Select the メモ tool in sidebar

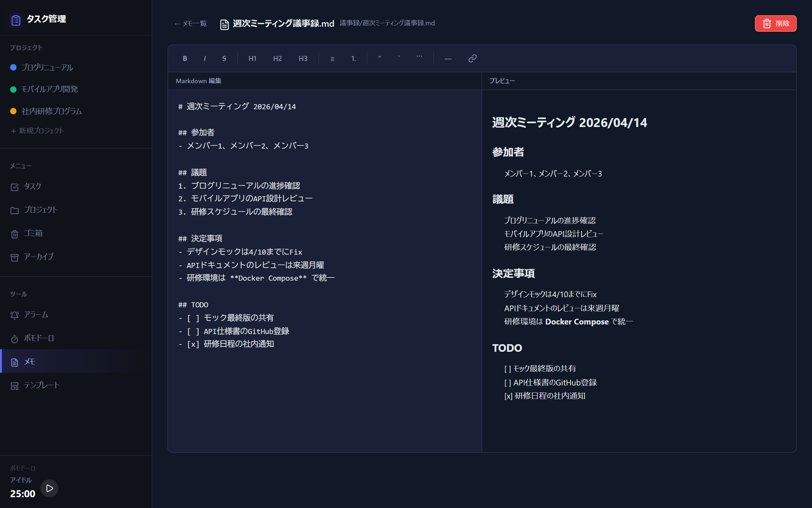click(x=76, y=362)
